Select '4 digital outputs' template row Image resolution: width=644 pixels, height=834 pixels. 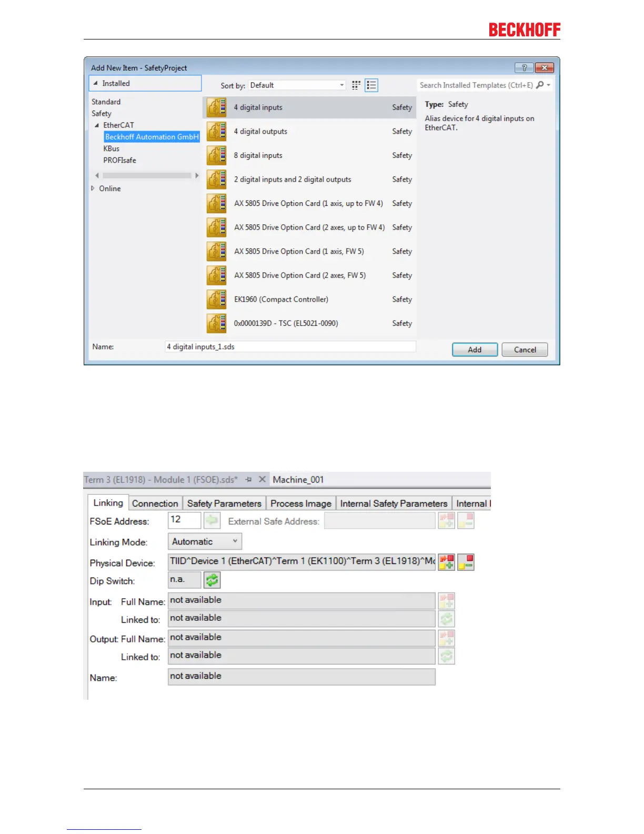point(310,132)
